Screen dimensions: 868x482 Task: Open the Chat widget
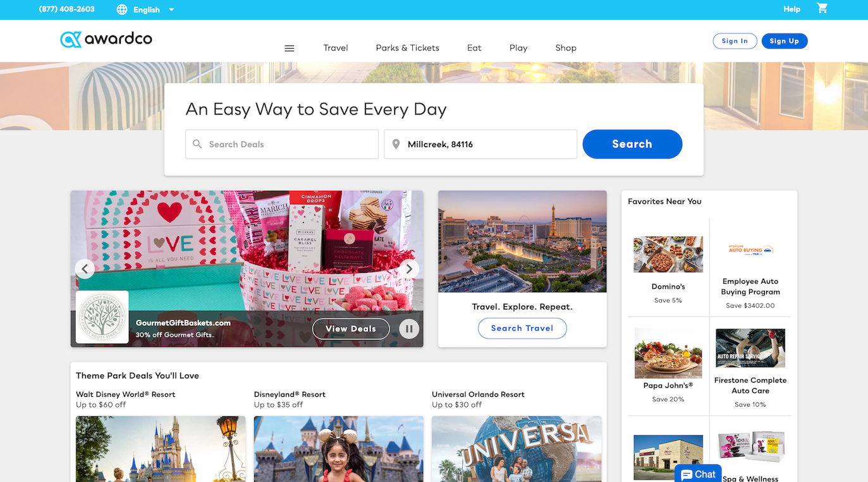pyautogui.click(x=699, y=474)
